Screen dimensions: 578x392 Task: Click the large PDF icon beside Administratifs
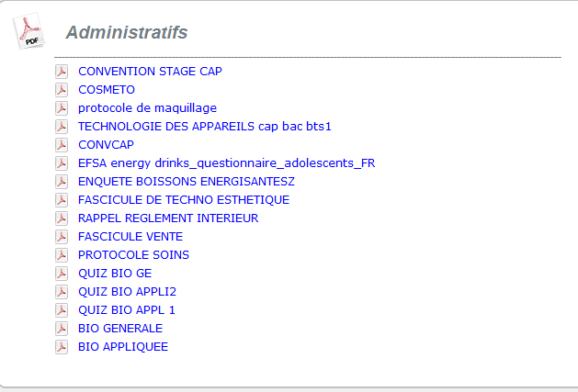[x=29, y=32]
